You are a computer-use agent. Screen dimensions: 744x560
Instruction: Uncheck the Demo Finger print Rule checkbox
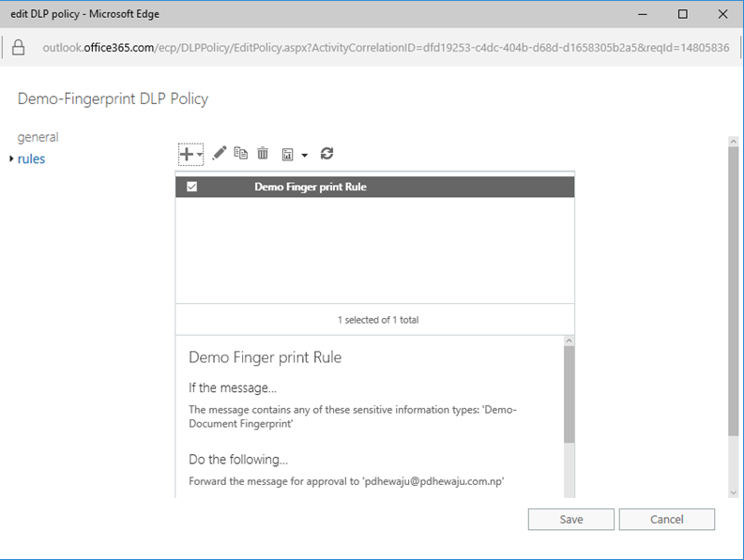coord(191,187)
